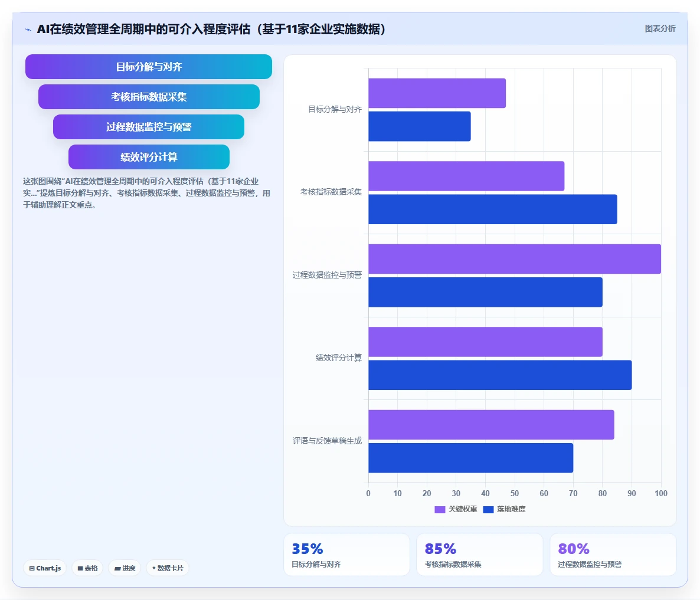Screen dimensions: 700x600
Task: Select the 绩效评分计算 funnel stage
Action: [149, 157]
